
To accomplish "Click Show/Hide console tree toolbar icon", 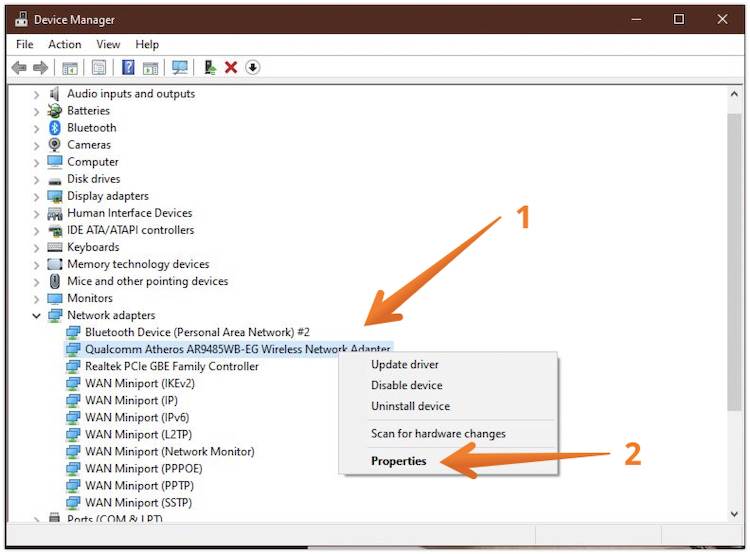I will 70,68.
